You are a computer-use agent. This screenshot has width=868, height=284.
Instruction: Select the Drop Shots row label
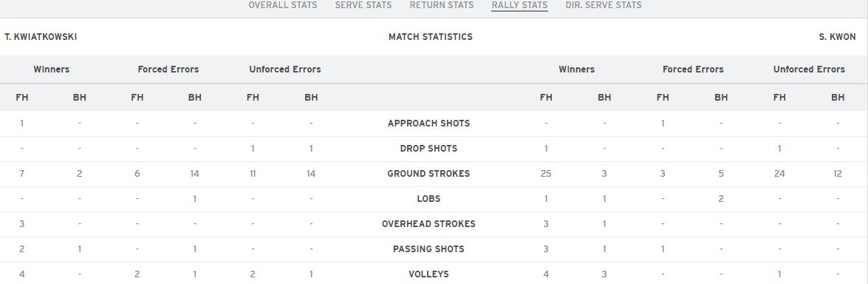click(429, 149)
